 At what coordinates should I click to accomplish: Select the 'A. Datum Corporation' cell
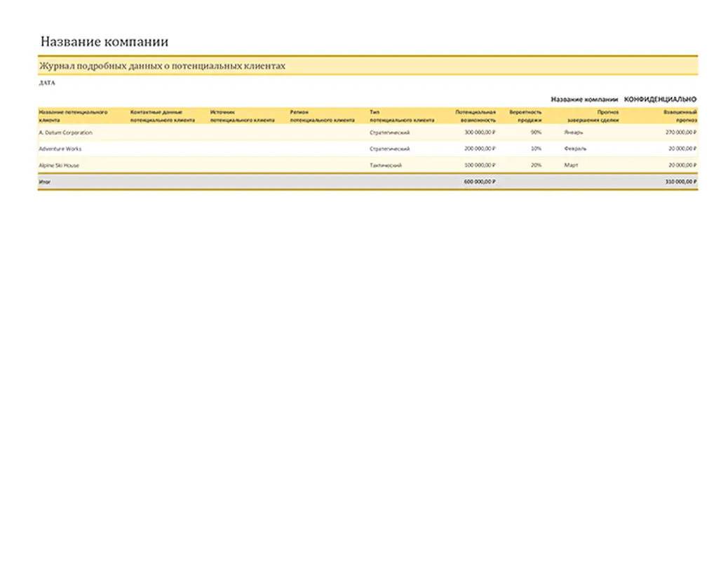[65, 133]
